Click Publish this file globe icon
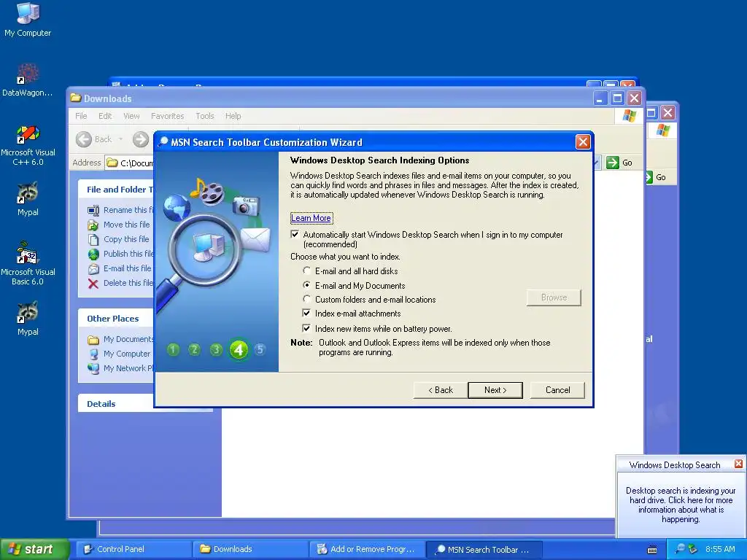747x560 pixels. [x=93, y=254]
